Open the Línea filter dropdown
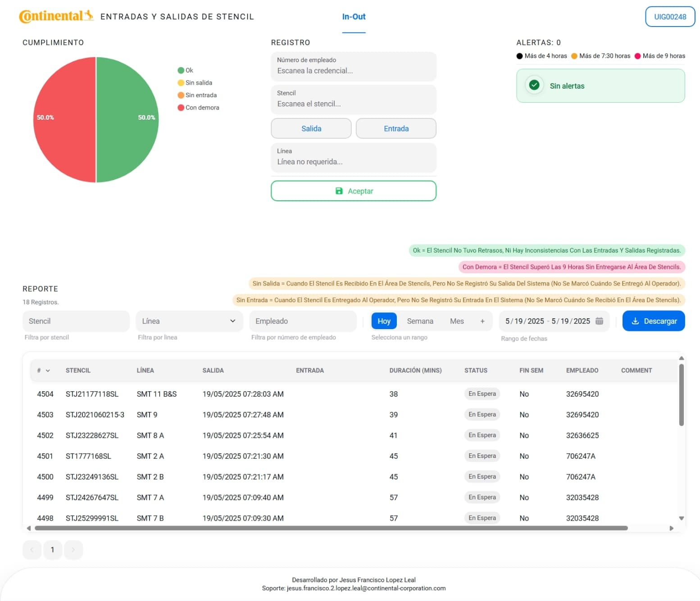This screenshot has height=601, width=700. (189, 321)
